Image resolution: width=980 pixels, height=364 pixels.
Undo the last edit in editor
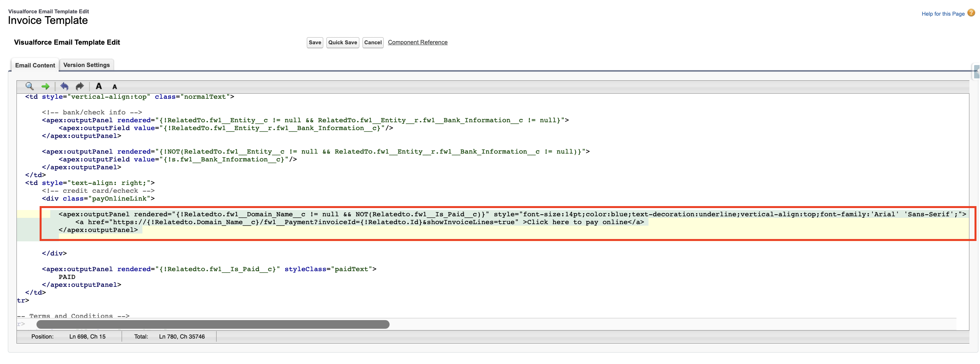pos(64,86)
